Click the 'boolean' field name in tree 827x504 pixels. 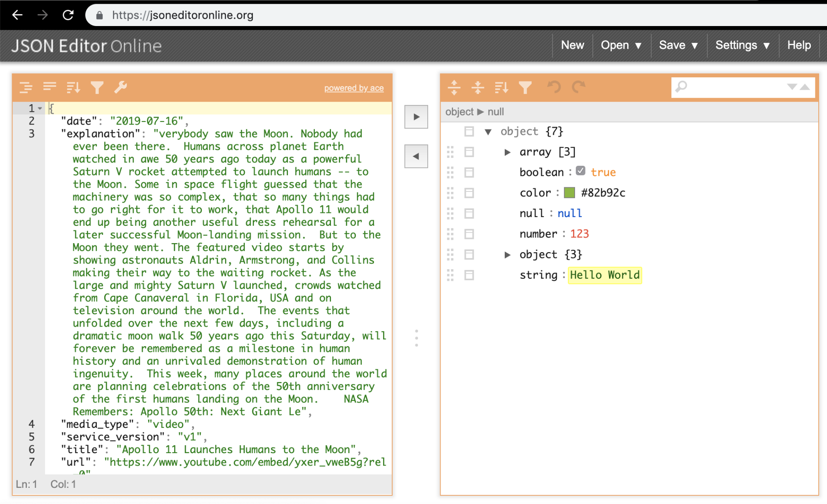tap(541, 172)
